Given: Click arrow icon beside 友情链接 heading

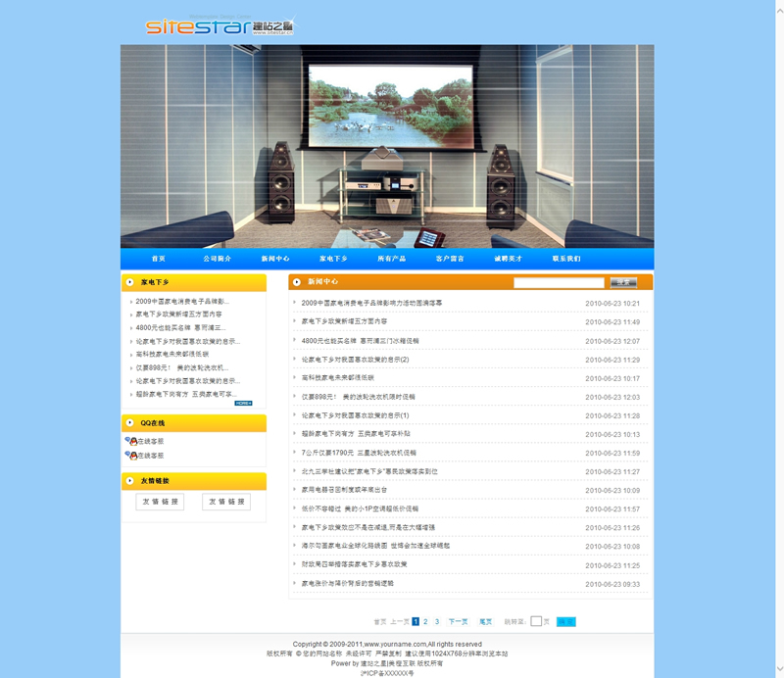Looking at the screenshot, I should 130,481.
